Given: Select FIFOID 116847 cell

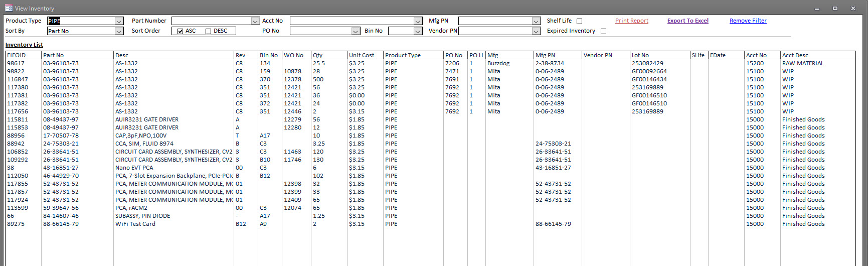Looking at the screenshot, I should (x=18, y=79).
